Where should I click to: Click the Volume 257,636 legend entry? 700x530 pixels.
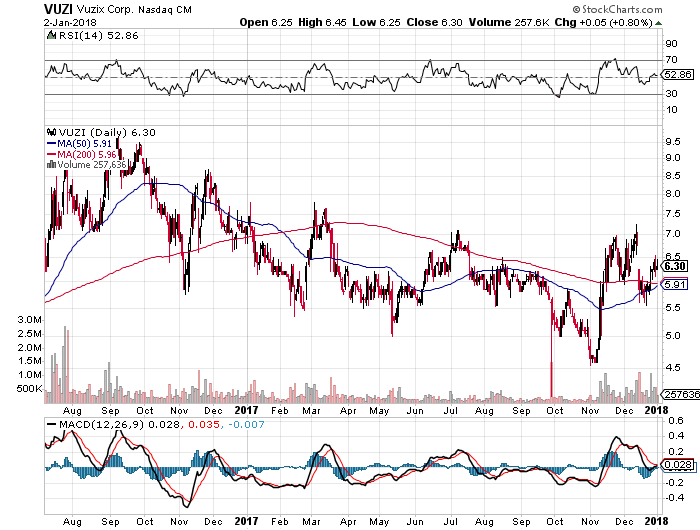pos(92,165)
